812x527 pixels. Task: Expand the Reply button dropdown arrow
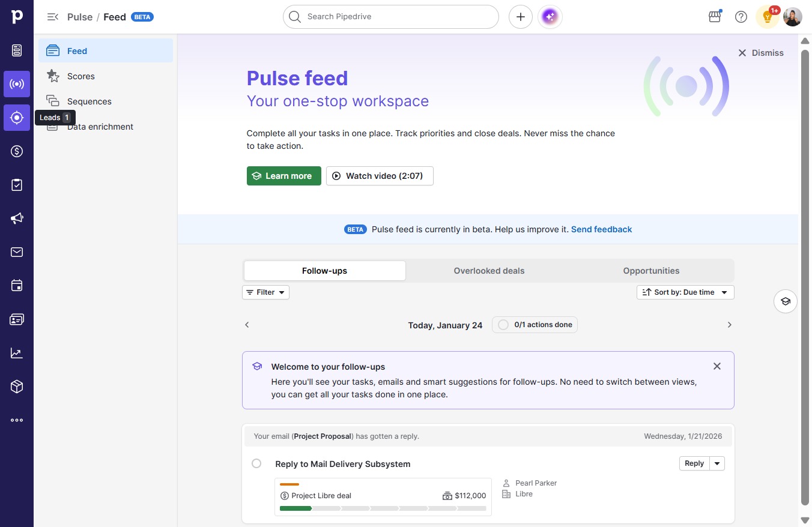click(717, 463)
